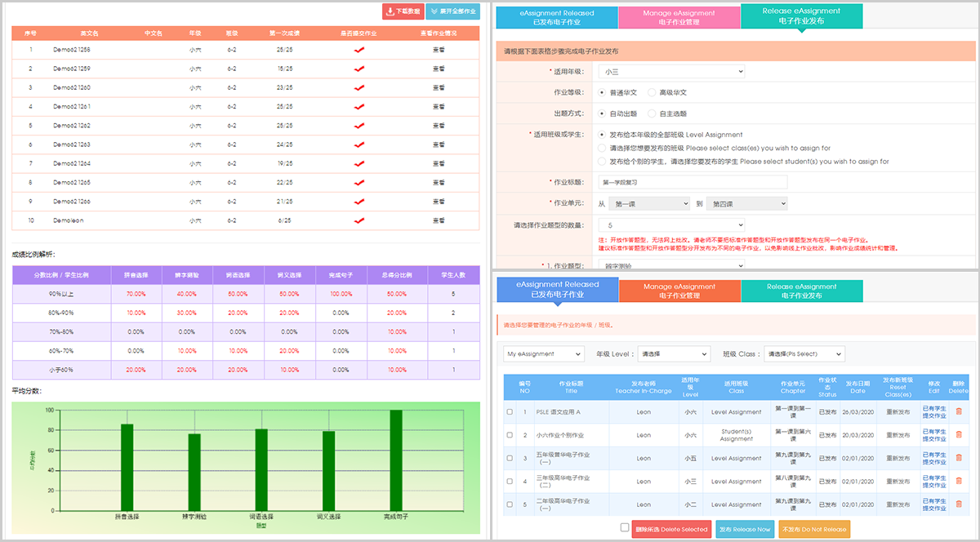The height and width of the screenshot is (542, 980).
Task: Click the 作业标题 text field
Action: tap(693, 182)
